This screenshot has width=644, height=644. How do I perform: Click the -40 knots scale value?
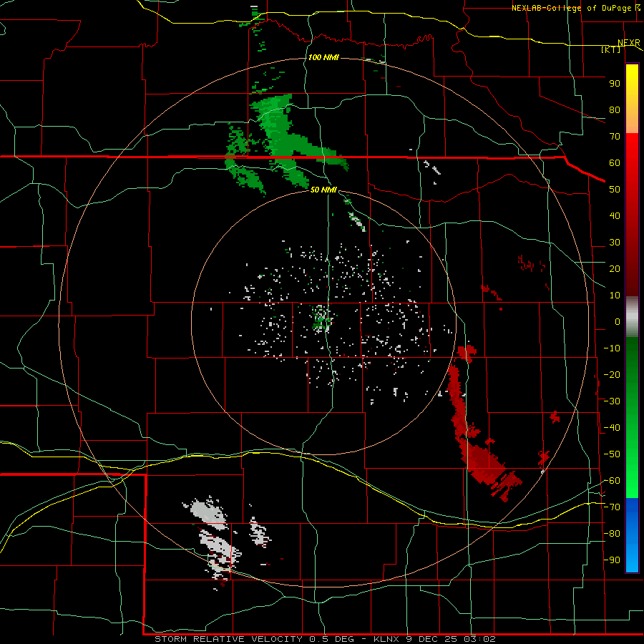click(612, 428)
